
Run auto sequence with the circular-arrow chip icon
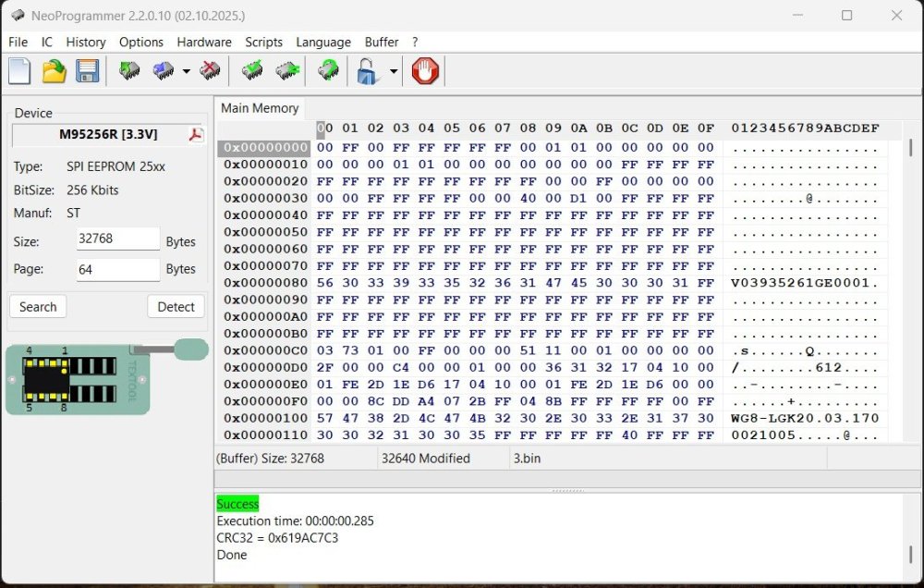coord(328,71)
